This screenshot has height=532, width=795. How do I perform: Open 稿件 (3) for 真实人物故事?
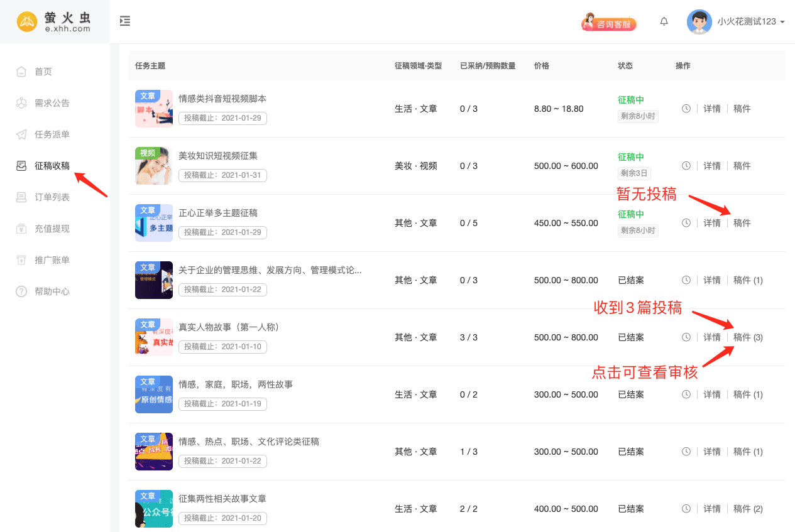click(748, 337)
